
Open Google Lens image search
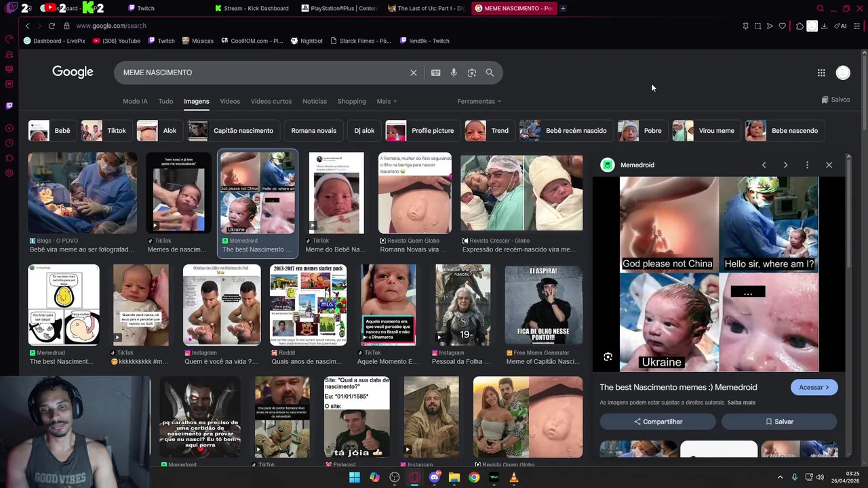[x=472, y=73]
